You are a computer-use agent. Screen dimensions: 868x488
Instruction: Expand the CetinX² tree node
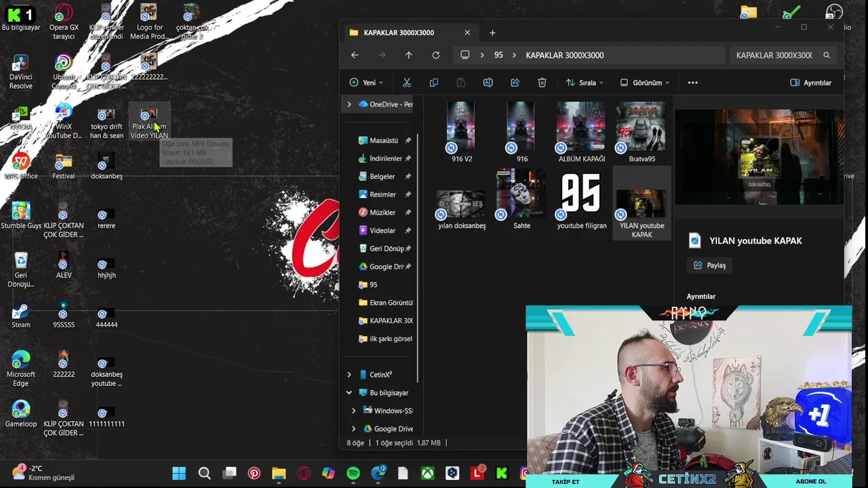click(349, 375)
